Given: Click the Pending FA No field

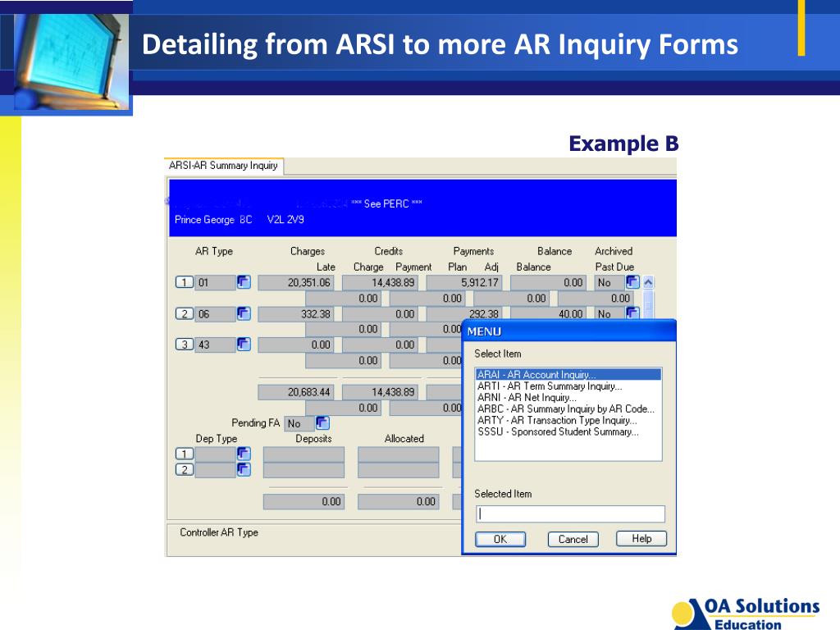Looking at the screenshot, I should pyautogui.click(x=299, y=423).
